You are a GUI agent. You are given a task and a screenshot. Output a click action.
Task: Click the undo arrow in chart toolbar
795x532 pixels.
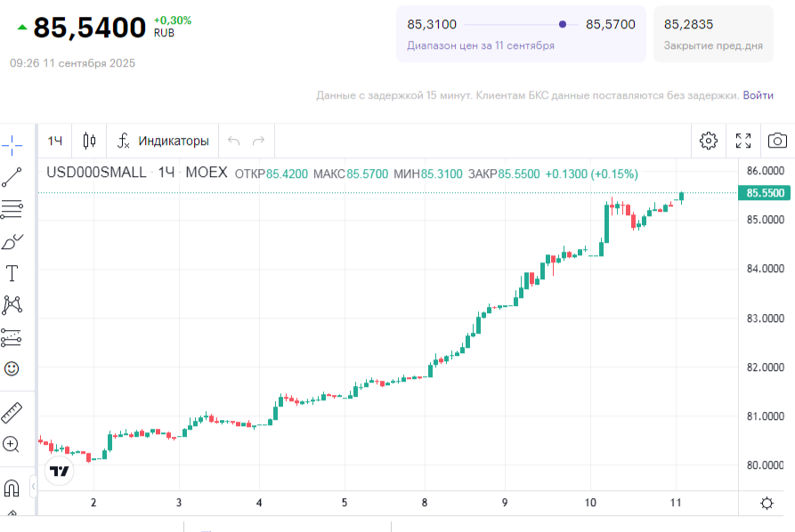click(234, 141)
